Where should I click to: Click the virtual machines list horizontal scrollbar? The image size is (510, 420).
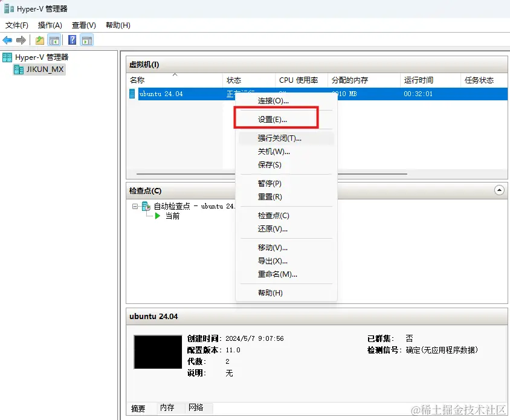coord(272,174)
